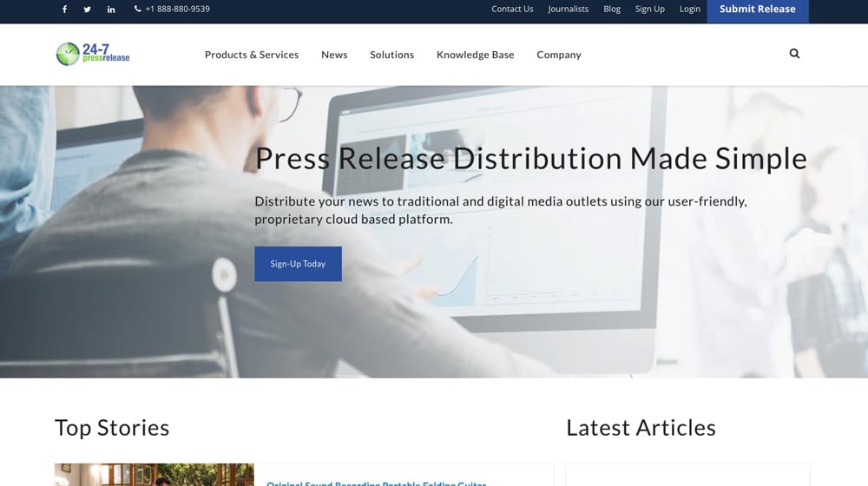Open the Products & Services menu
868x486 pixels.
click(252, 55)
